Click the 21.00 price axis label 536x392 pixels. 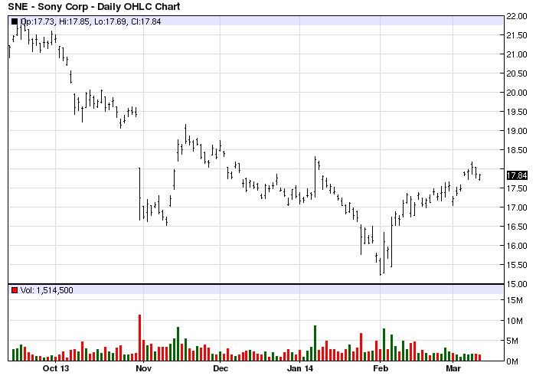coord(517,54)
